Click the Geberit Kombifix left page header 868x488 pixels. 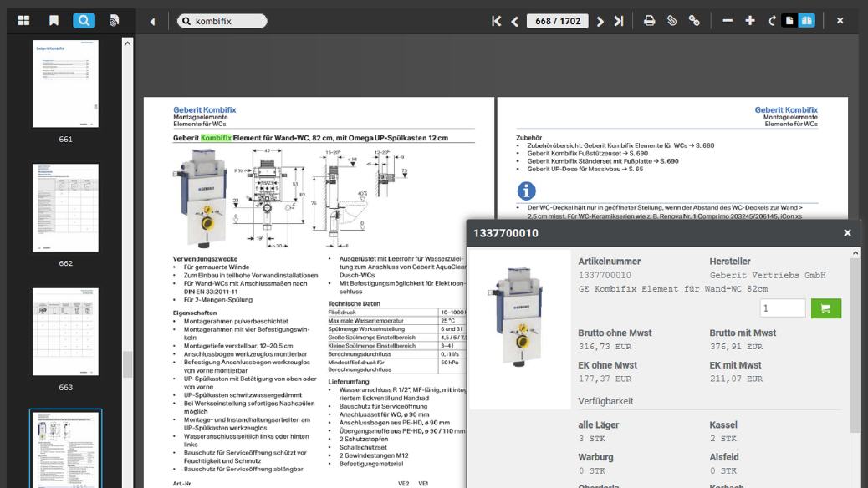[205, 109]
